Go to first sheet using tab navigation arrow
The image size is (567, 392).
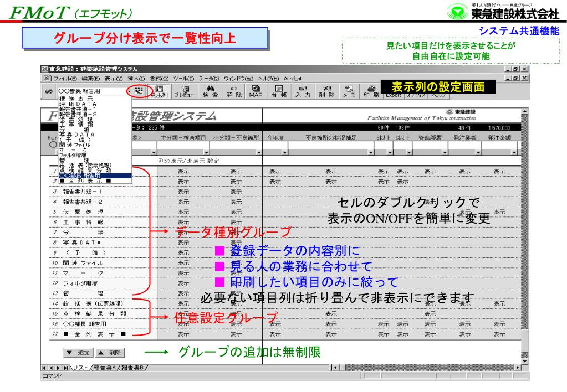(x=44, y=368)
